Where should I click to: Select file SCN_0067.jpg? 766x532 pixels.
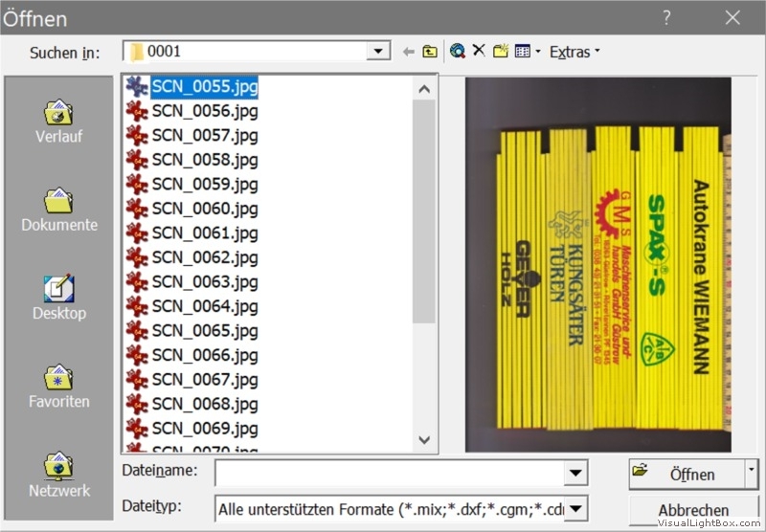click(205, 380)
